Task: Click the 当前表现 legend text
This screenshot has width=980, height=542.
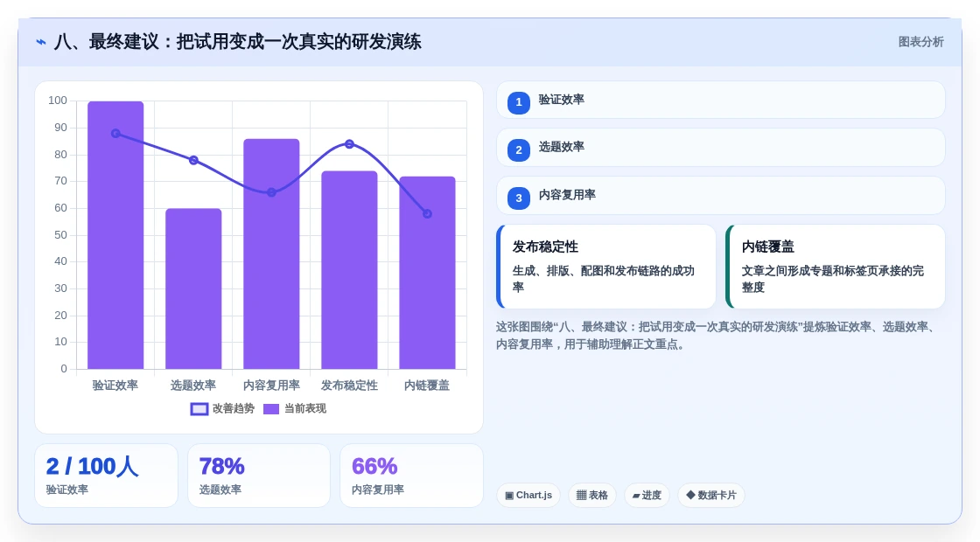Action: (305, 408)
